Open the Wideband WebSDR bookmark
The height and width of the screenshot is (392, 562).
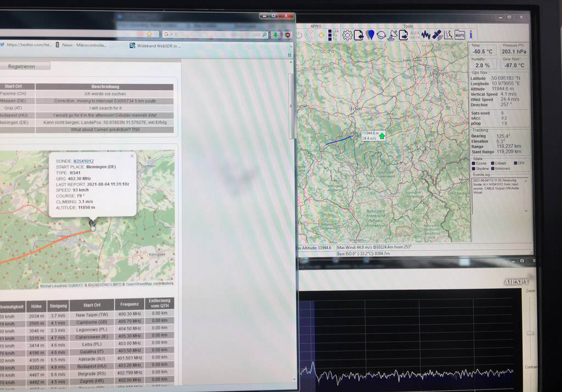(x=155, y=46)
